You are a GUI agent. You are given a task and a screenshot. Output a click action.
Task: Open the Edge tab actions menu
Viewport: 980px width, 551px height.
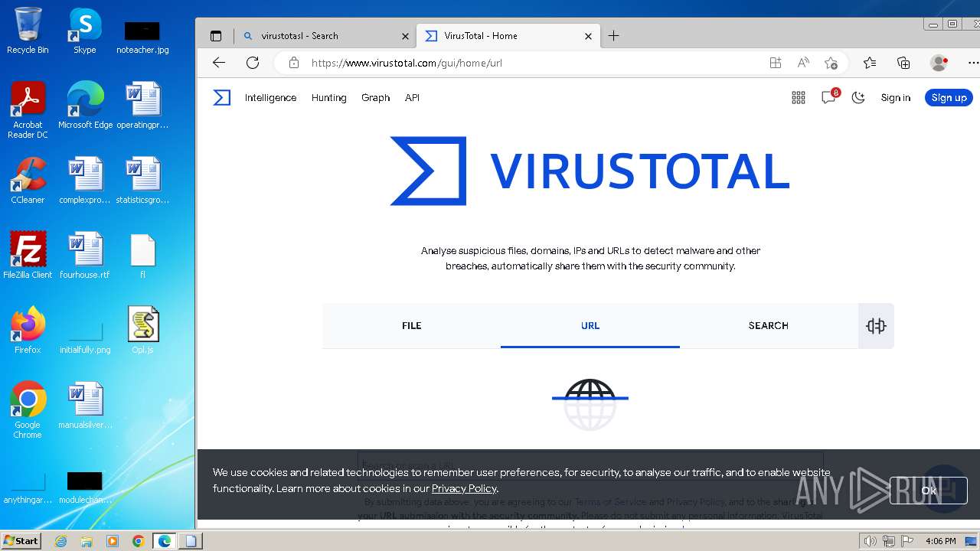(x=216, y=36)
